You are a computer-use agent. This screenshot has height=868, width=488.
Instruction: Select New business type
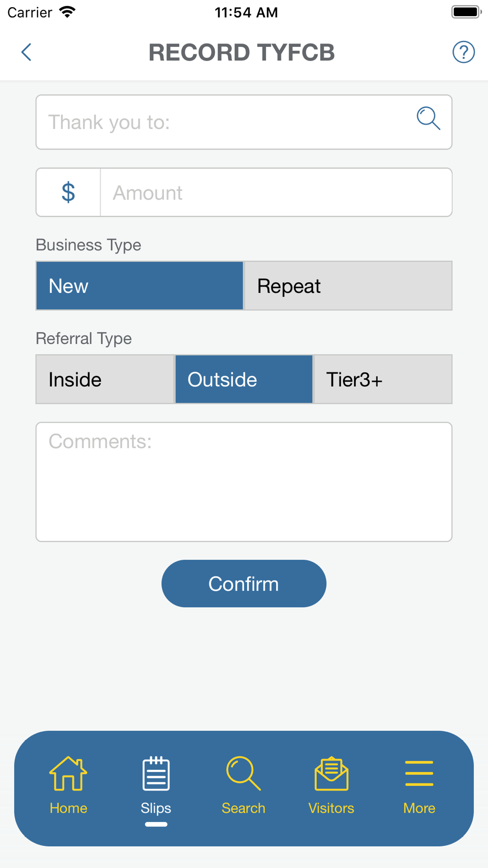(x=140, y=286)
